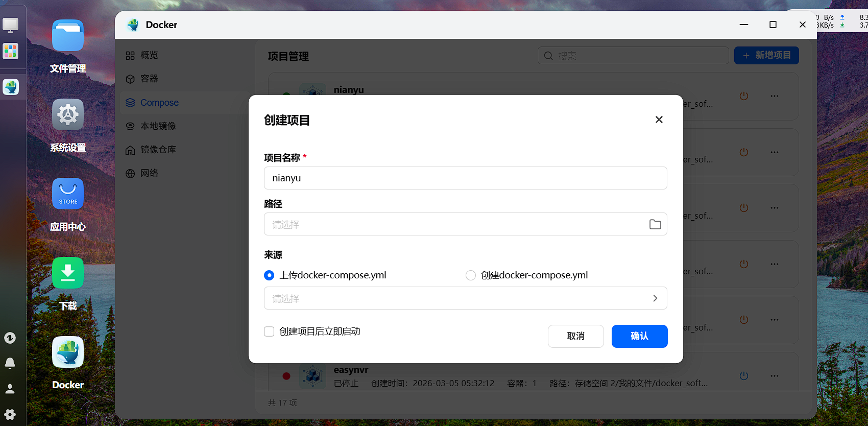Click the nianyu project name in the list

point(349,90)
